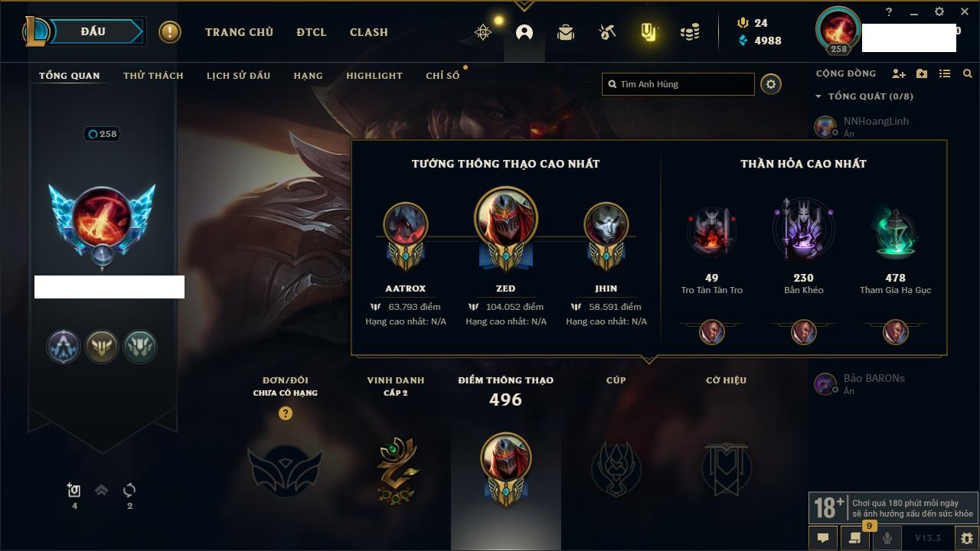The image size is (980, 551).
Task: Open the Collection backpack icon
Action: (566, 32)
